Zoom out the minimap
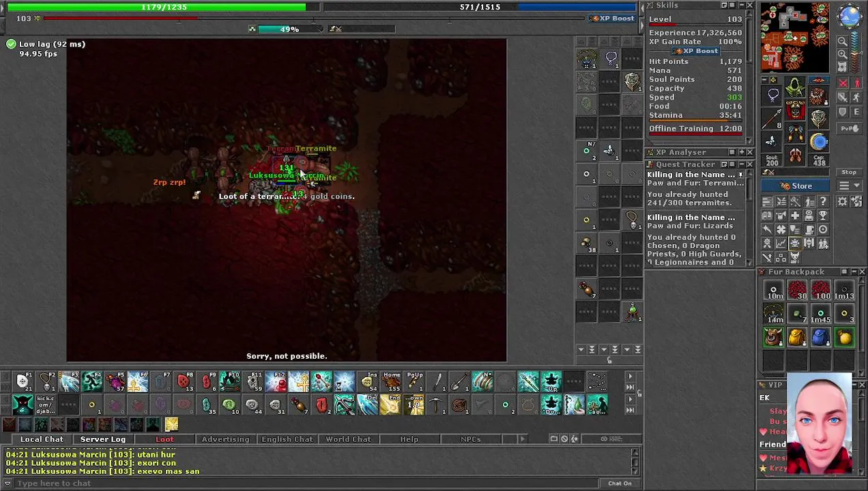The width and height of the screenshot is (868, 491). (x=842, y=41)
